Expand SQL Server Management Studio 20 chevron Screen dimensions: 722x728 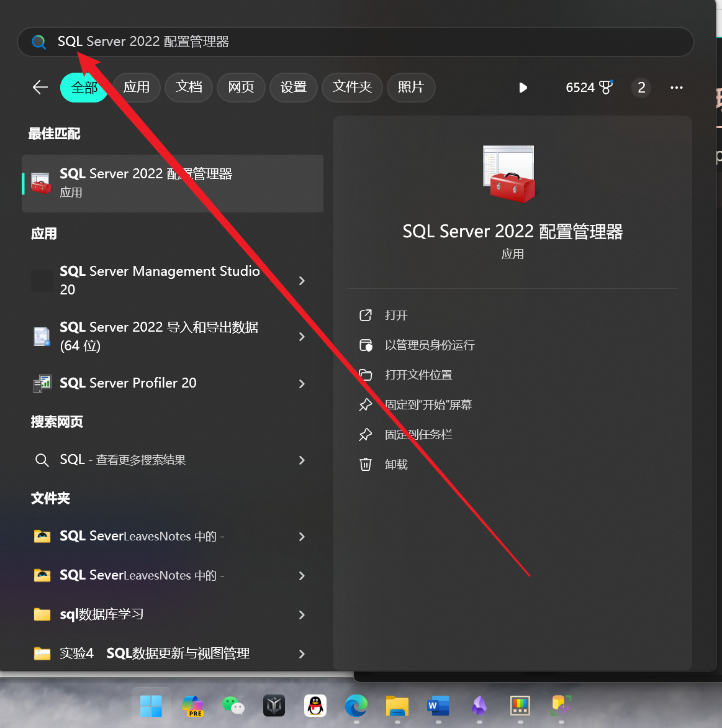click(302, 281)
